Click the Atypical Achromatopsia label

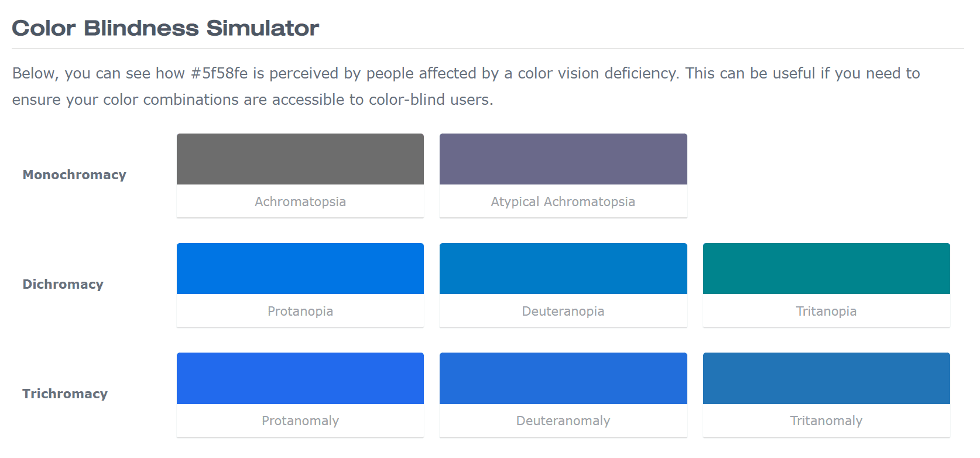click(563, 201)
